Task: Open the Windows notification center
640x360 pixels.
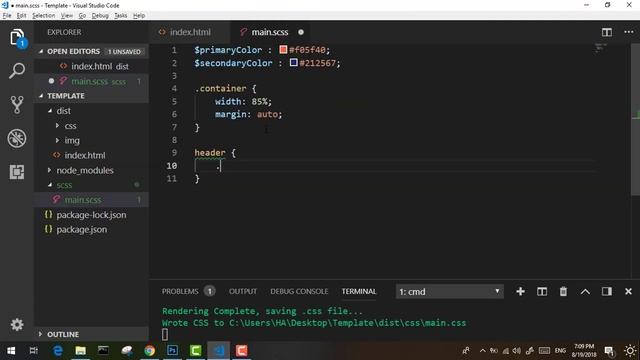Action: 609,351
